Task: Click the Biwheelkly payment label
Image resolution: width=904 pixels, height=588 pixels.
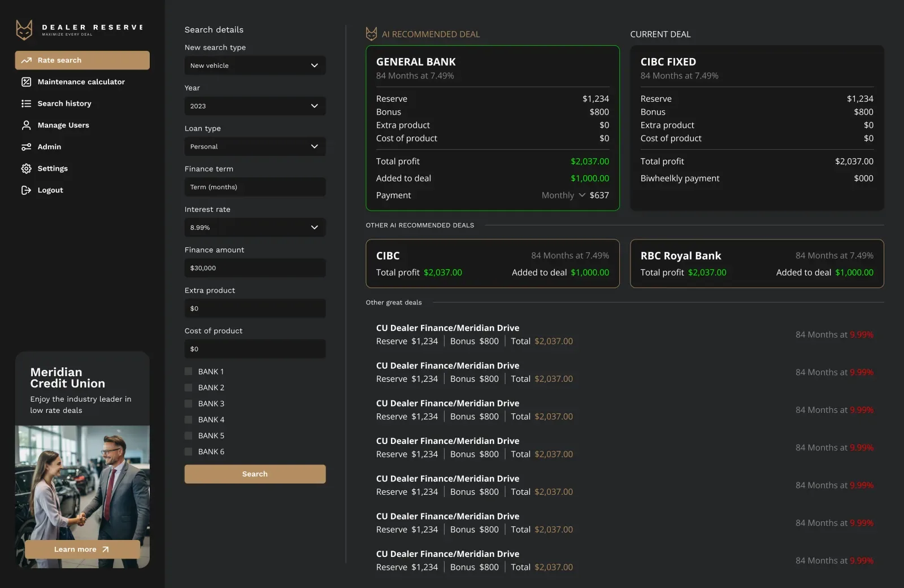Action: tap(680, 178)
